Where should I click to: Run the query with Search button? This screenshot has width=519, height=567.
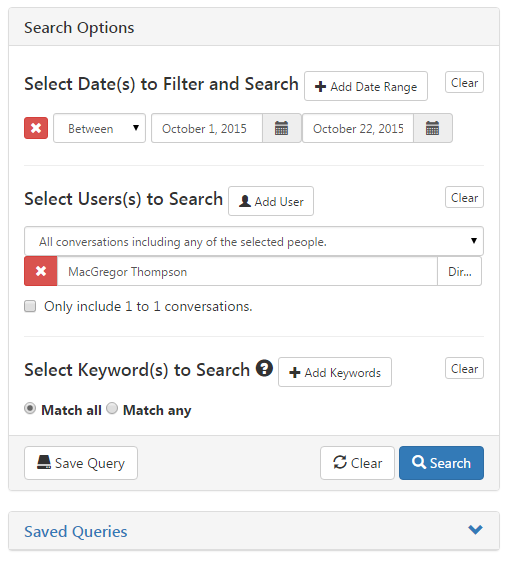click(x=441, y=463)
